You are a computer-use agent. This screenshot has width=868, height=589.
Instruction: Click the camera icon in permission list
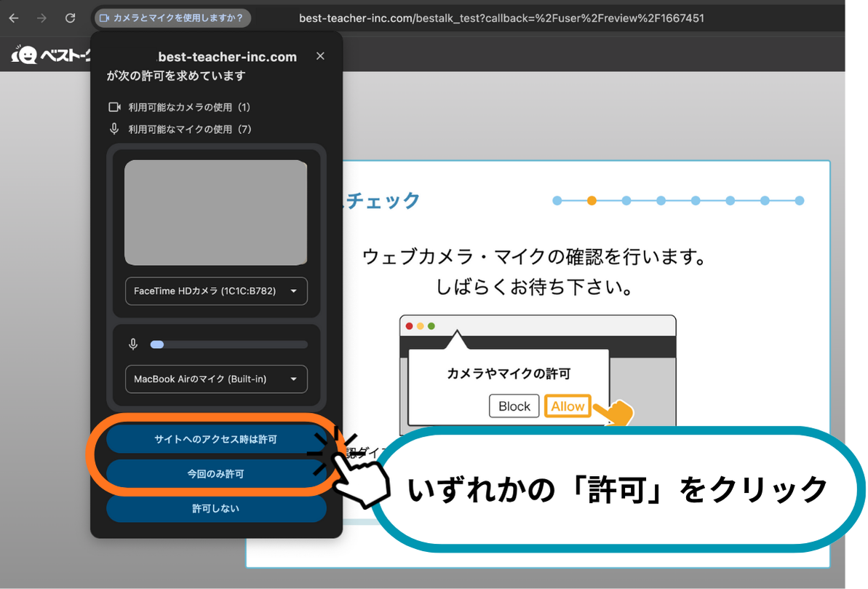pyautogui.click(x=114, y=107)
